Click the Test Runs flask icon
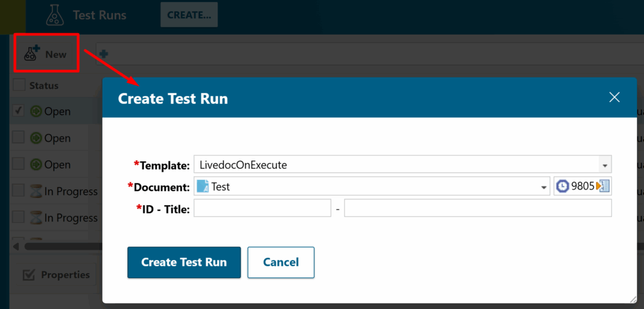Image resolution: width=644 pixels, height=309 pixels. pos(55,15)
